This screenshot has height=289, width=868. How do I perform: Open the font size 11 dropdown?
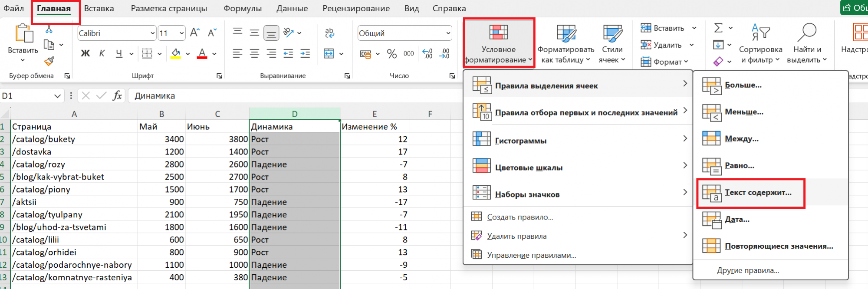(x=181, y=33)
